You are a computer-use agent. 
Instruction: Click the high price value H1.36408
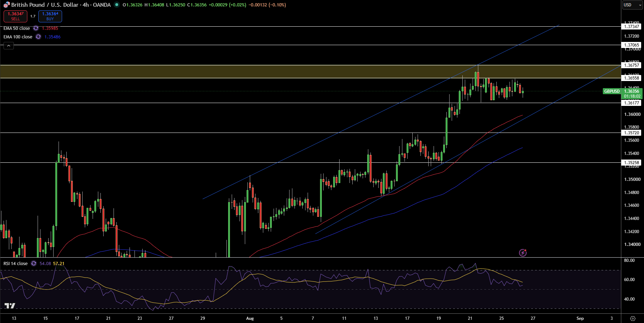pyautogui.click(x=154, y=5)
